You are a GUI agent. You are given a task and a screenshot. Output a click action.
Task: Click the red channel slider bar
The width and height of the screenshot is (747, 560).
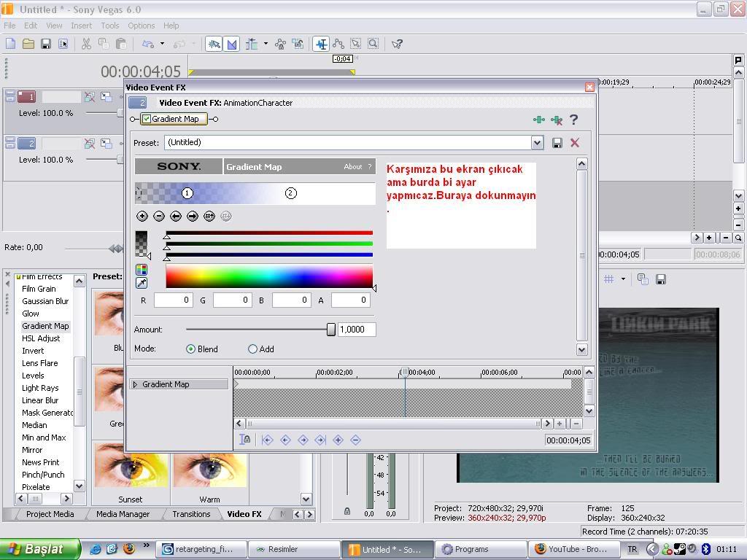[x=269, y=233]
